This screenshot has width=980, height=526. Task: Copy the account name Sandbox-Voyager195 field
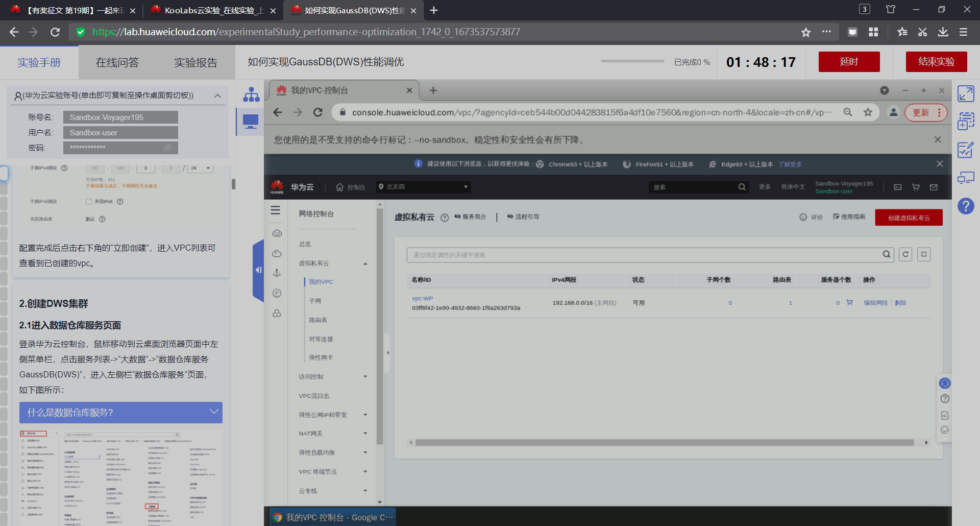click(x=120, y=117)
